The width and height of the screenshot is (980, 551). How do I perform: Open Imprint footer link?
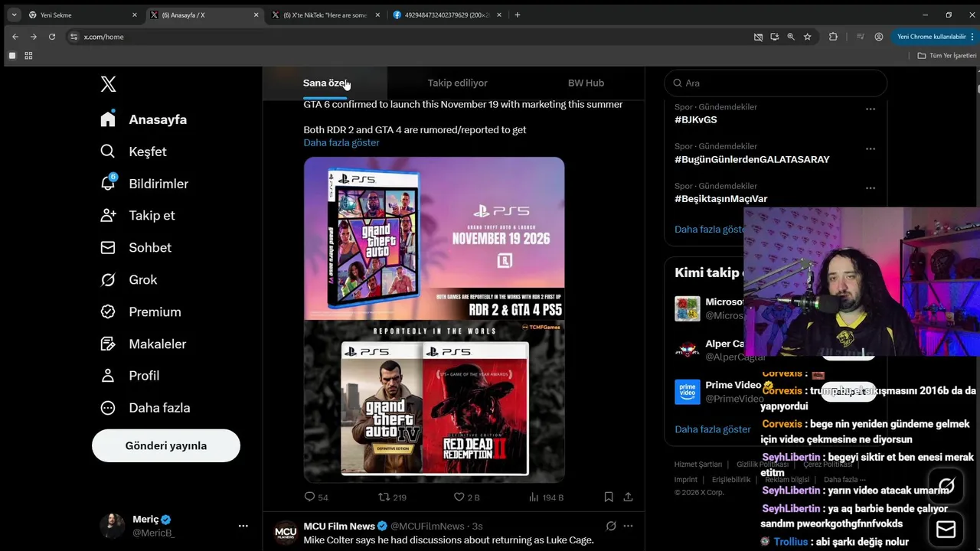pyautogui.click(x=686, y=480)
